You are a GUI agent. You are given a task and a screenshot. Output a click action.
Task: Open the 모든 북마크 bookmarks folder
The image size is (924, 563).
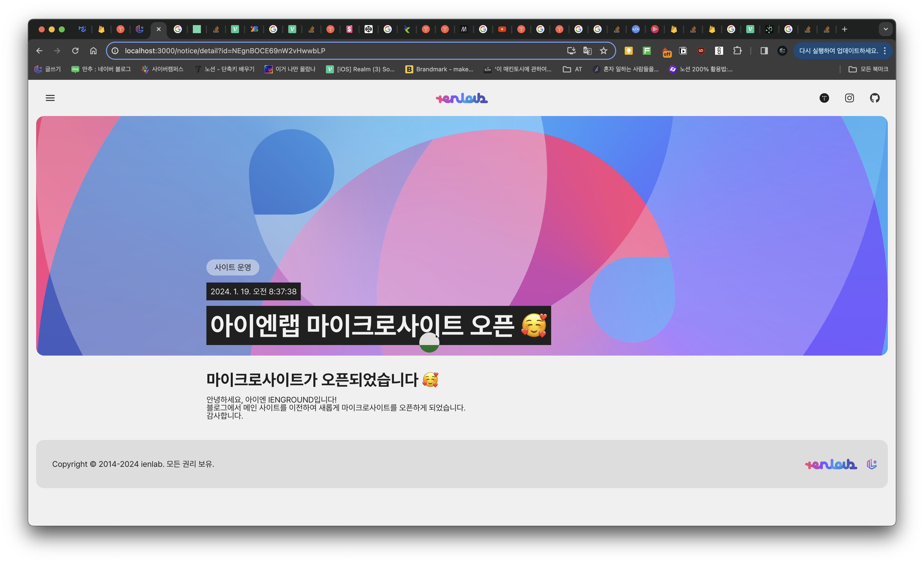868,69
